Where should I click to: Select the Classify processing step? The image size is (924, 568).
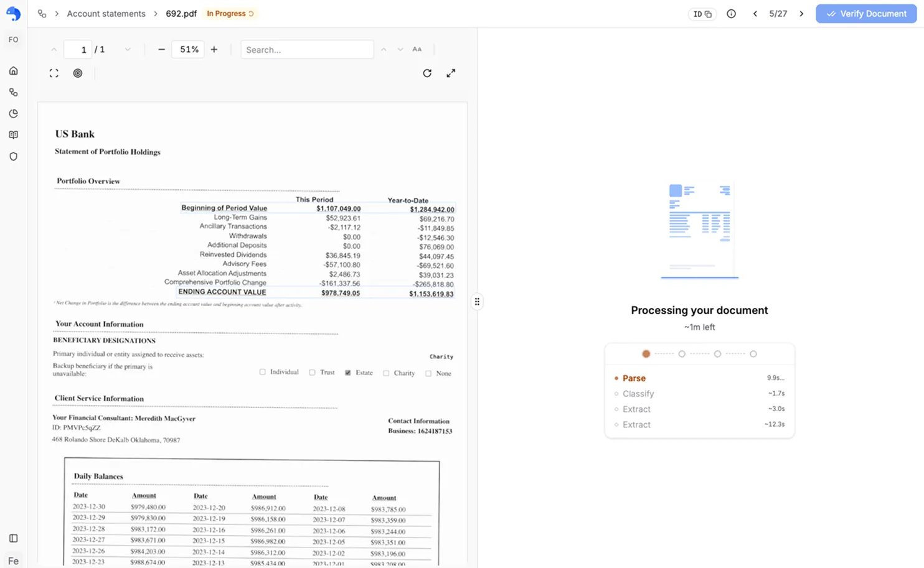699,394
